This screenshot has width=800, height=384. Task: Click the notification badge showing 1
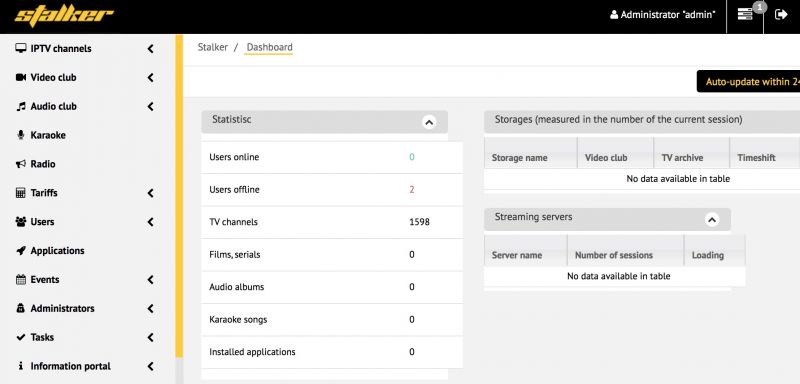[760, 7]
